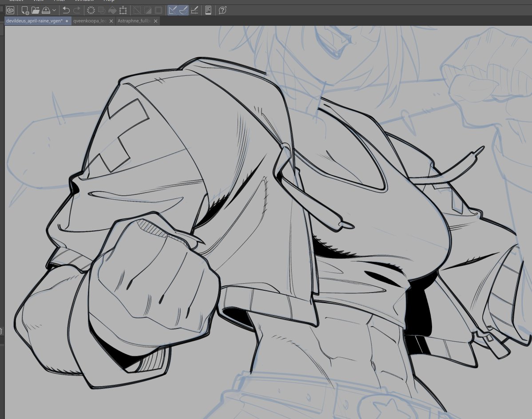Click the Deselect icon
This screenshot has height=419, width=532.
pyautogui.click(x=137, y=10)
